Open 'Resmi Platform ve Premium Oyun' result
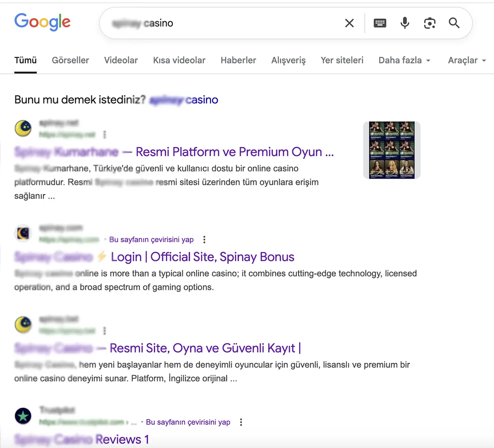 pyautogui.click(x=174, y=152)
